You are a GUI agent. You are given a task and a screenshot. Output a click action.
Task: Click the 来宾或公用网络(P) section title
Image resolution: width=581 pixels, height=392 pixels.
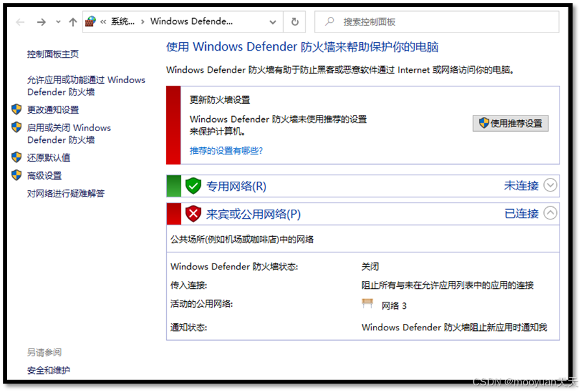click(x=253, y=214)
